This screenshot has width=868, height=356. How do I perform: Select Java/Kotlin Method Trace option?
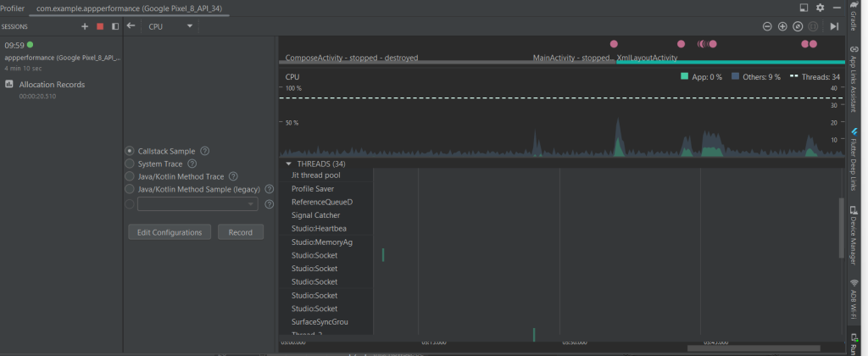(129, 176)
